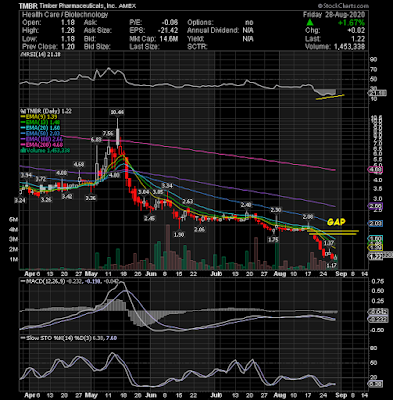Click the blue 2.03 EMA tag on right axis
The image size is (393, 400).
[375, 223]
